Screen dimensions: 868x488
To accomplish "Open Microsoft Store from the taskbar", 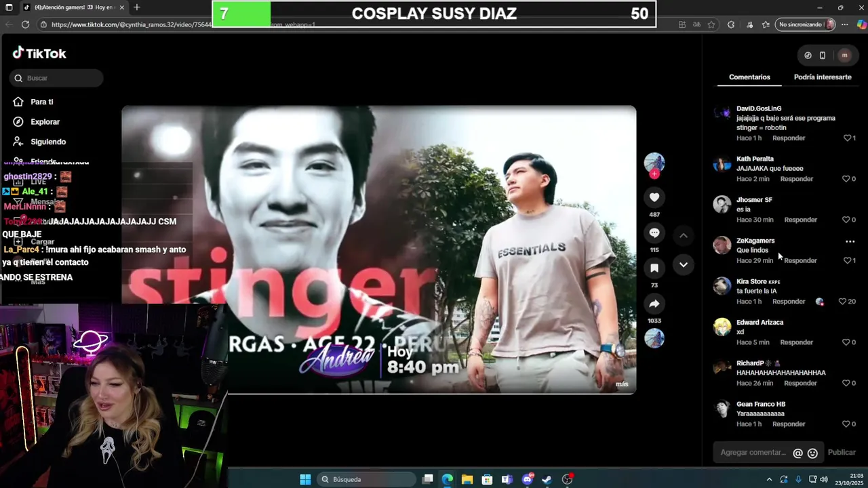I will pyautogui.click(x=487, y=479).
